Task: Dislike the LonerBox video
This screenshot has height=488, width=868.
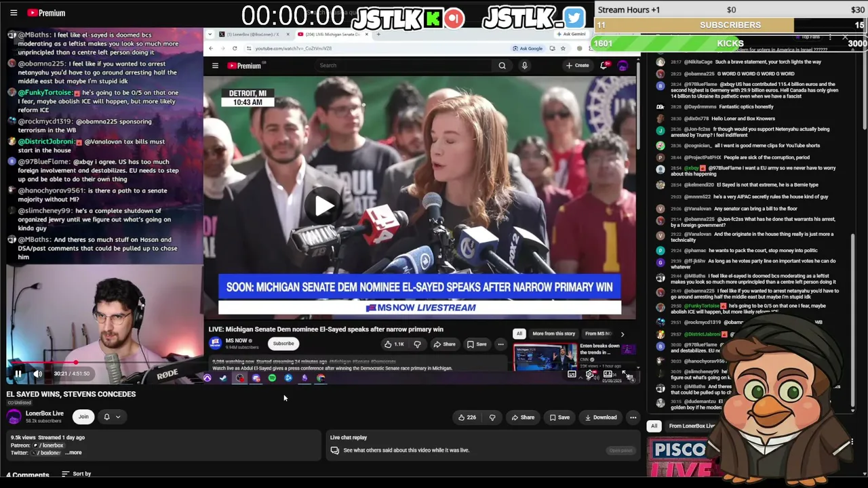Action: (x=492, y=418)
